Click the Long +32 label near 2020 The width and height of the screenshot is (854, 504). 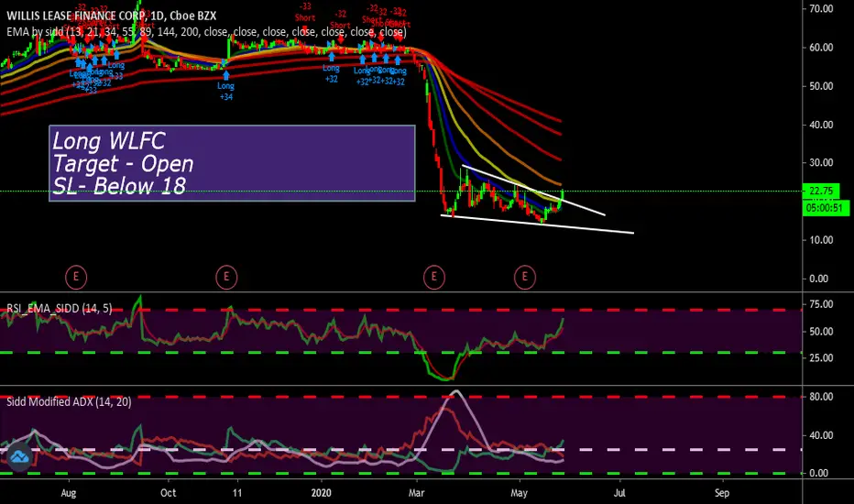[331, 73]
